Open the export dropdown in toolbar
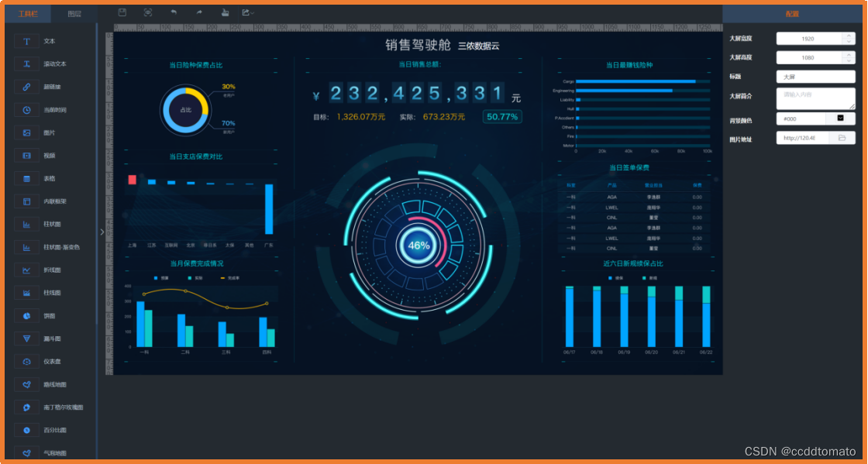Viewport: 868px width, 464px height. 248,12
